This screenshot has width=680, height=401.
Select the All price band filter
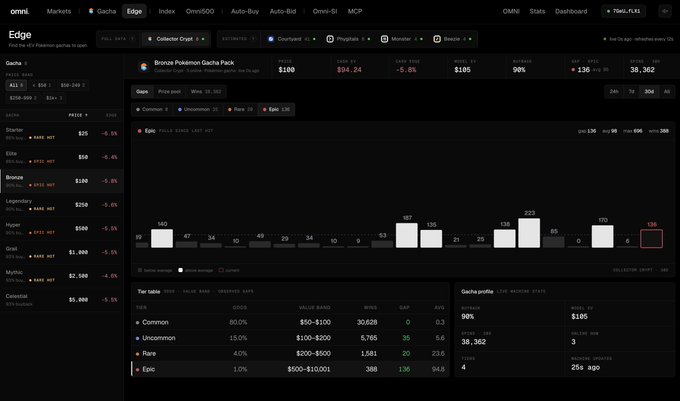[16, 85]
